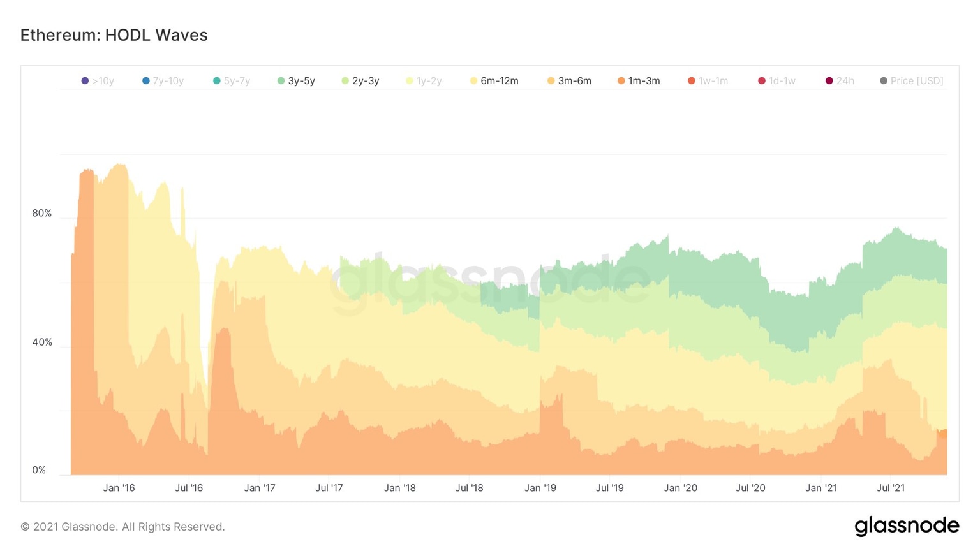Click the dark red 24h legend dot
The image size is (980, 551).
[x=829, y=81]
